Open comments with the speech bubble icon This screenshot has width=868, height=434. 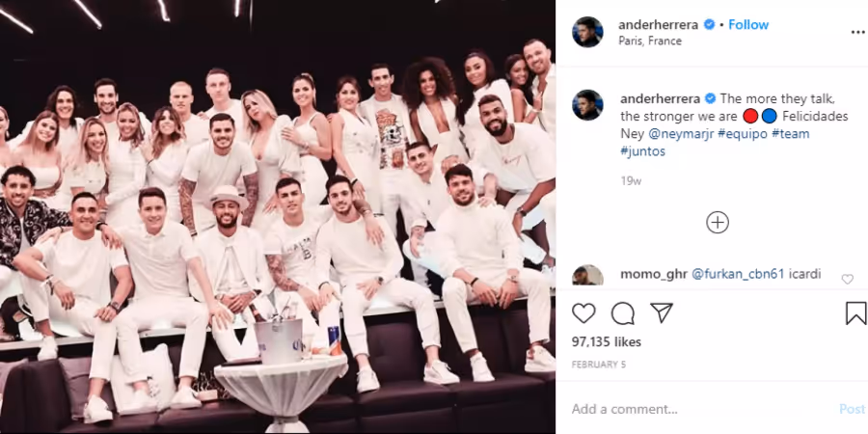point(623,313)
